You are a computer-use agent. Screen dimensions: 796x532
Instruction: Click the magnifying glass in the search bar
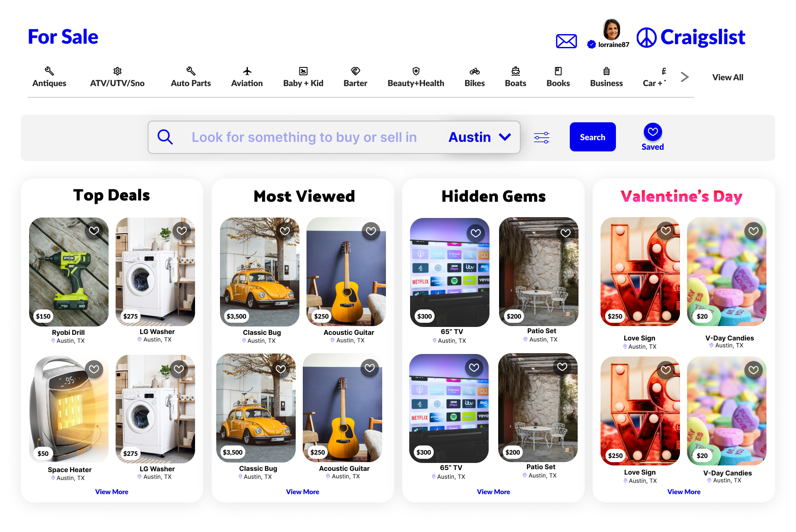pos(165,137)
